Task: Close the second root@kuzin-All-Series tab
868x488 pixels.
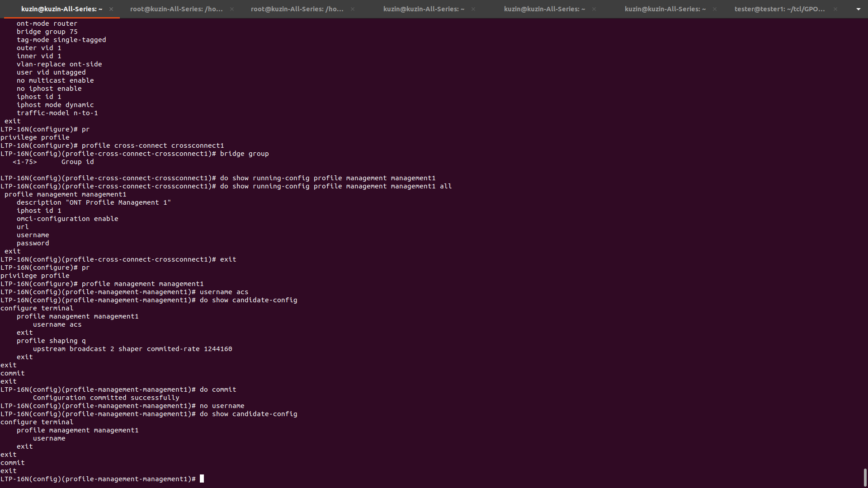Action: tap(353, 9)
